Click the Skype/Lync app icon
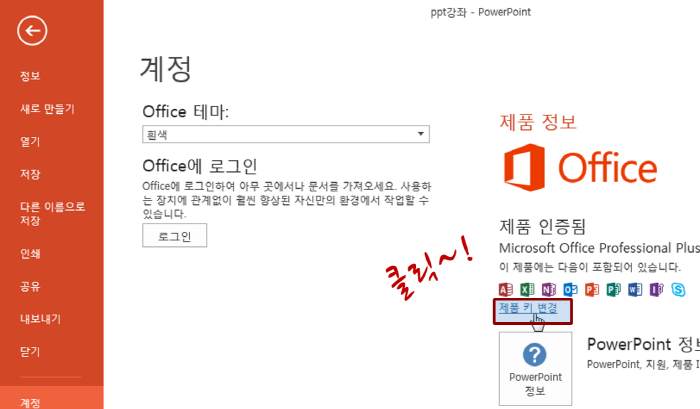This screenshot has width=700, height=409. 678,289
